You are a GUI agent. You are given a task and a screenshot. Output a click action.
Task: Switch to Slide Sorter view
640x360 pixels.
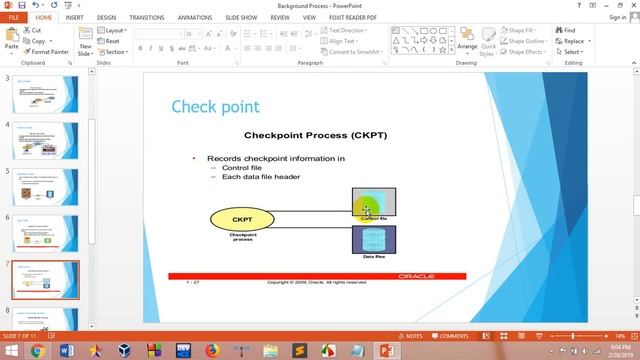tap(504, 336)
